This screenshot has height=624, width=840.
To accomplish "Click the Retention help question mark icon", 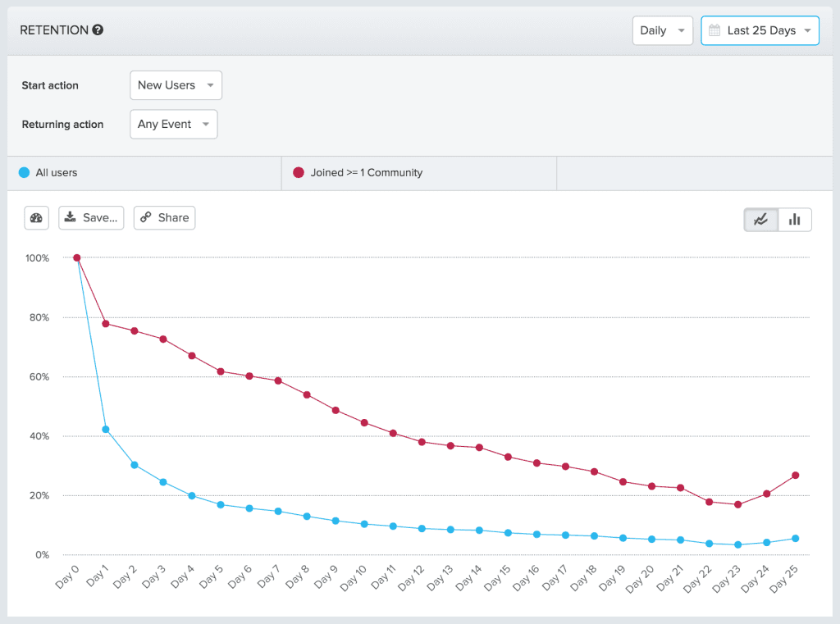I will coord(98,30).
